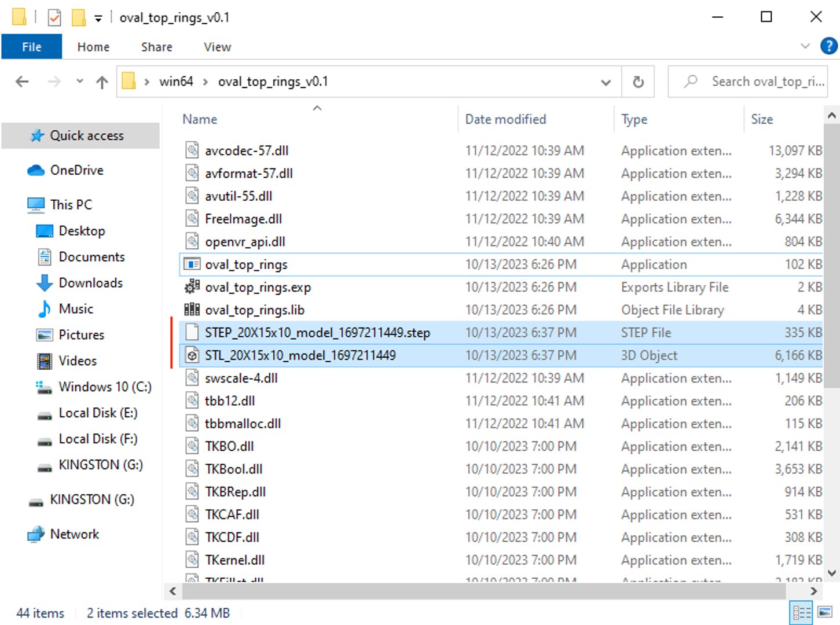The height and width of the screenshot is (625, 840).
Task: Open the address bar history dropdown
Action: 606,82
